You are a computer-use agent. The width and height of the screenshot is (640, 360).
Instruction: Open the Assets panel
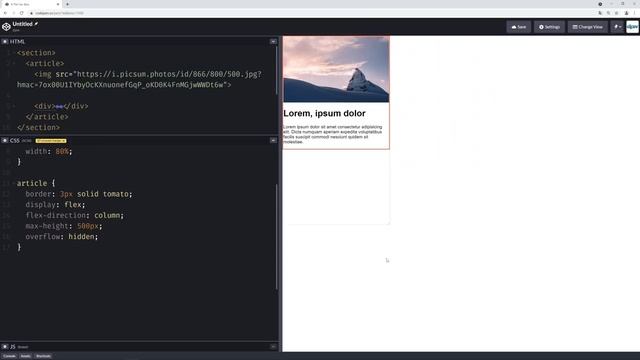click(x=25, y=356)
